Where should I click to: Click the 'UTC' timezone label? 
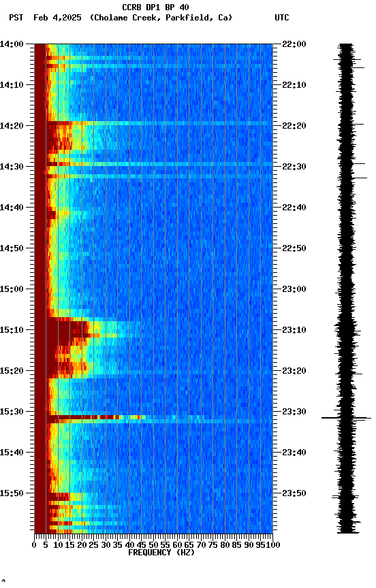click(x=282, y=18)
